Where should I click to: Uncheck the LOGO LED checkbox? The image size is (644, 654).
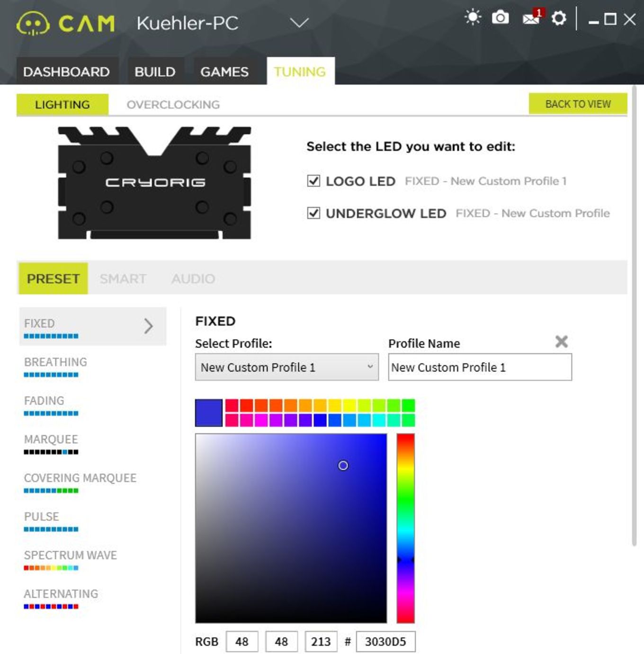click(313, 181)
